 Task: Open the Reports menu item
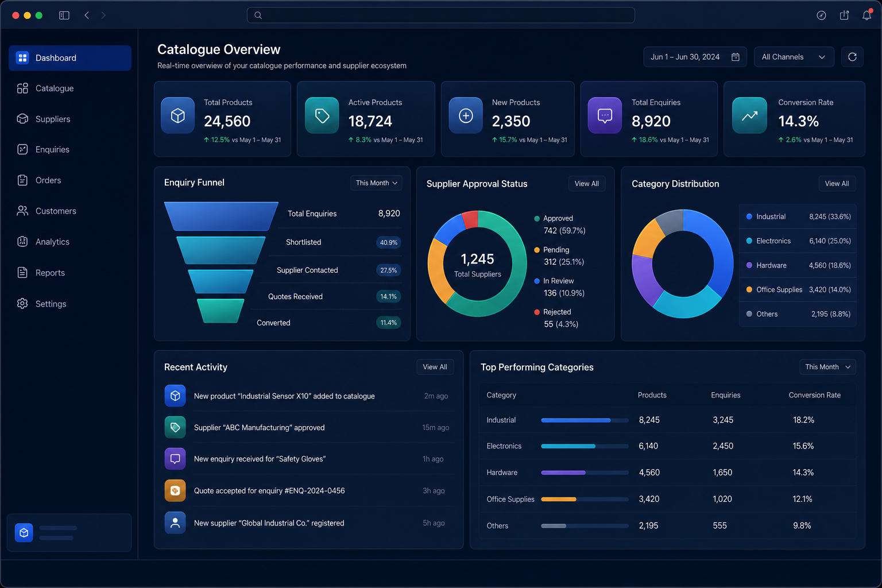pyautogui.click(x=70, y=273)
